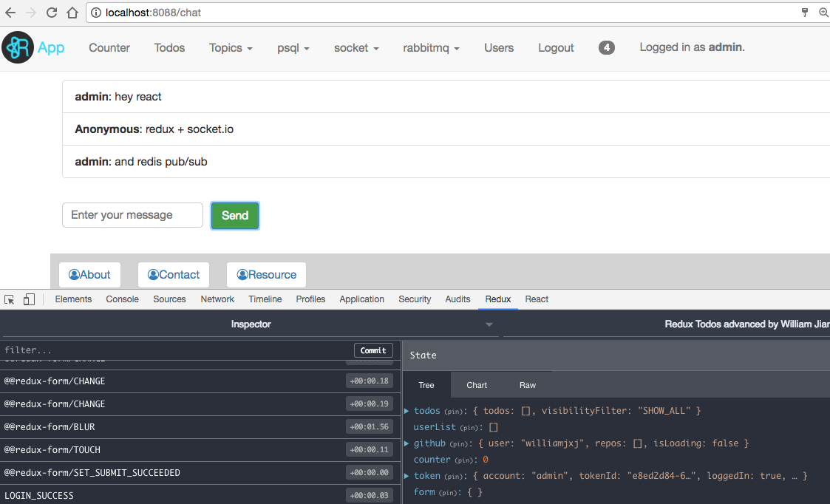Expand the socket dropdown menu
830x504 pixels.
pos(356,47)
